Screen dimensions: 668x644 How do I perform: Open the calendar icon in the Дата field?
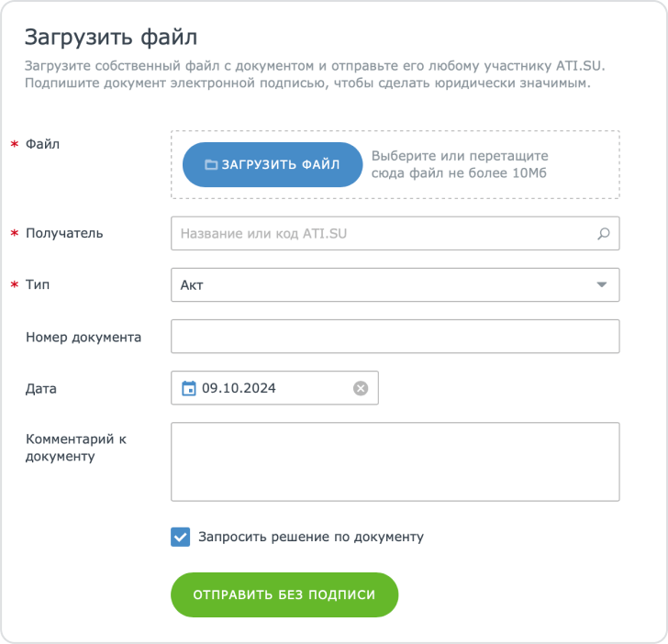click(188, 388)
